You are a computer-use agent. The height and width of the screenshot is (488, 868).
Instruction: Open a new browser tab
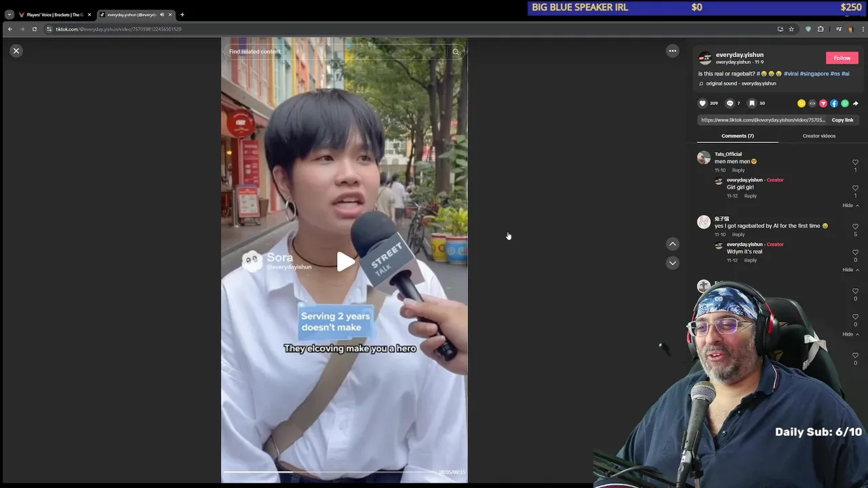(182, 14)
